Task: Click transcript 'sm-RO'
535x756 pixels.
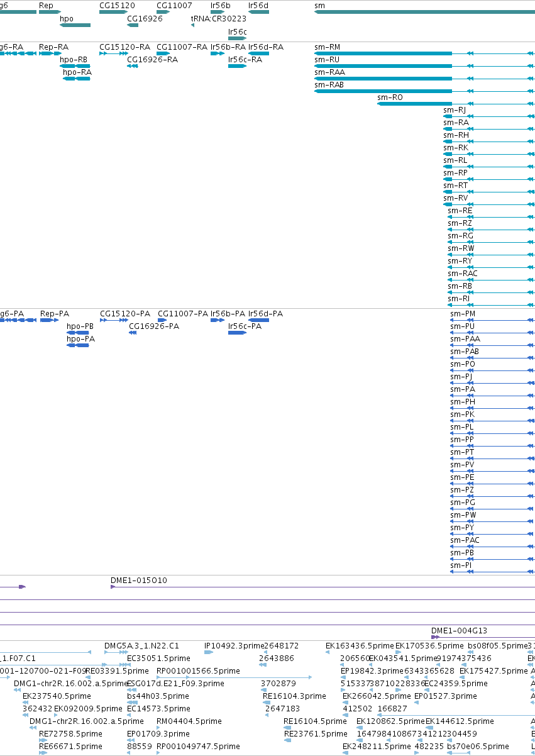Action: click(390, 97)
